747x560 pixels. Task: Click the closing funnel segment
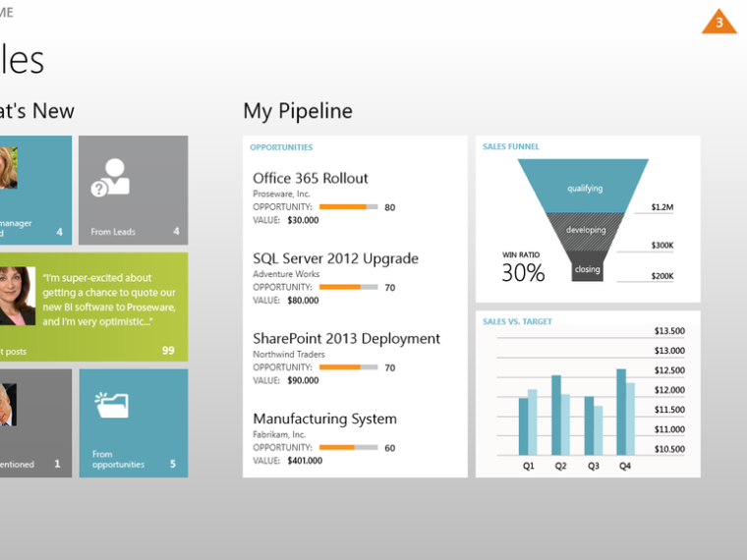[587, 268]
